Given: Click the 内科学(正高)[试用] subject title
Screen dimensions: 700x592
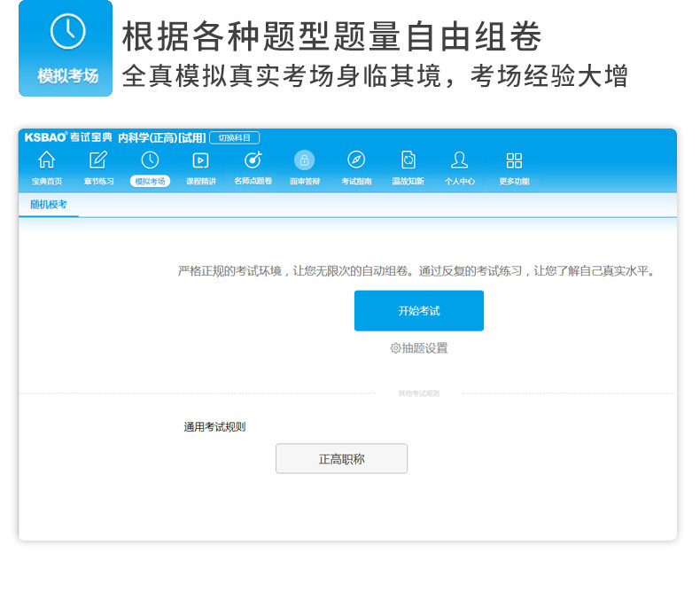Looking at the screenshot, I should tap(162, 137).
